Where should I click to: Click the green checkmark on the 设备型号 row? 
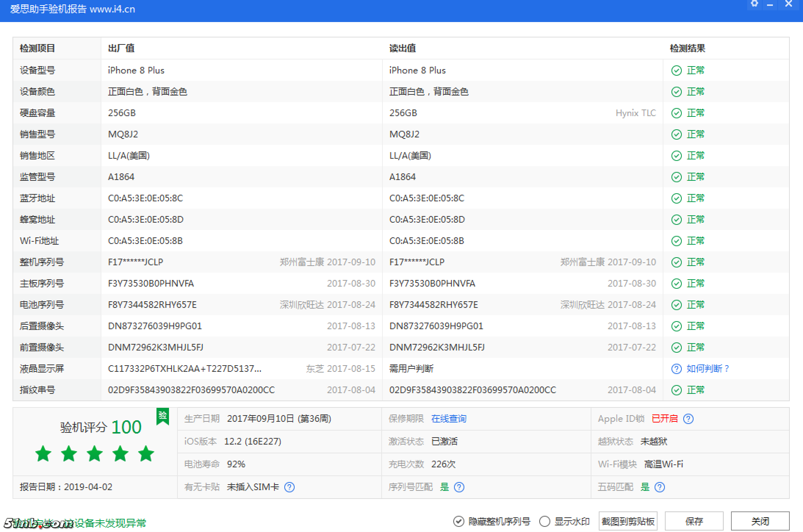pos(677,70)
